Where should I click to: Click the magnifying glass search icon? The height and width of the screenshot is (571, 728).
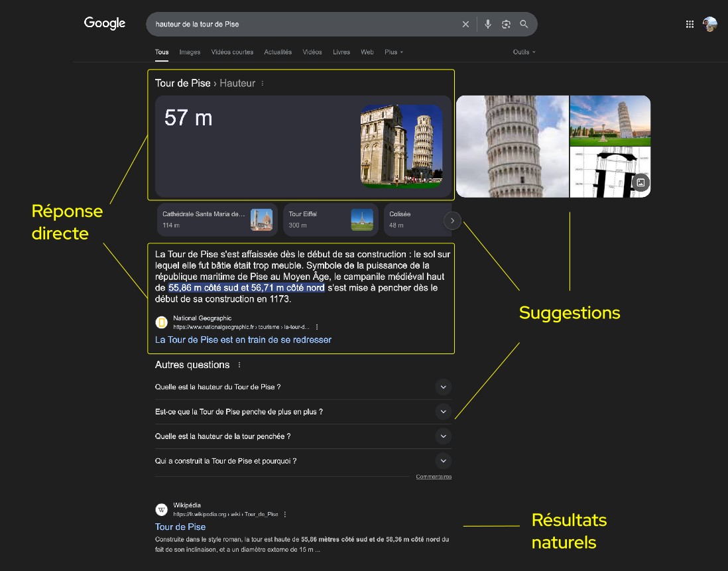pos(524,25)
